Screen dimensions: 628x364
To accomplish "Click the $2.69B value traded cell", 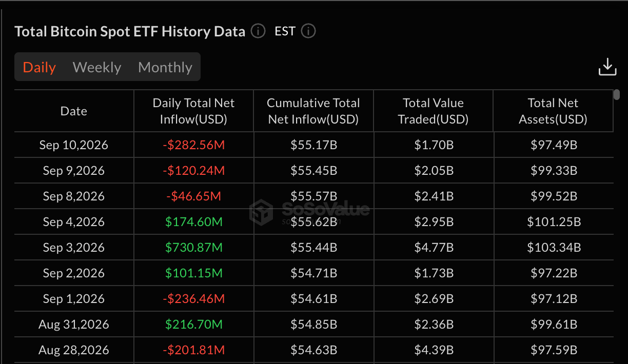I will (434, 299).
